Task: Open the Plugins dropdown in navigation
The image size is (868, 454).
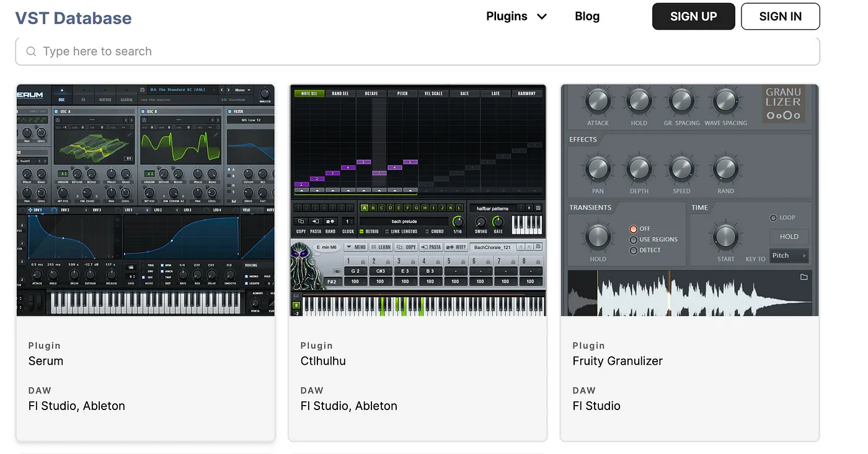Action: point(516,17)
